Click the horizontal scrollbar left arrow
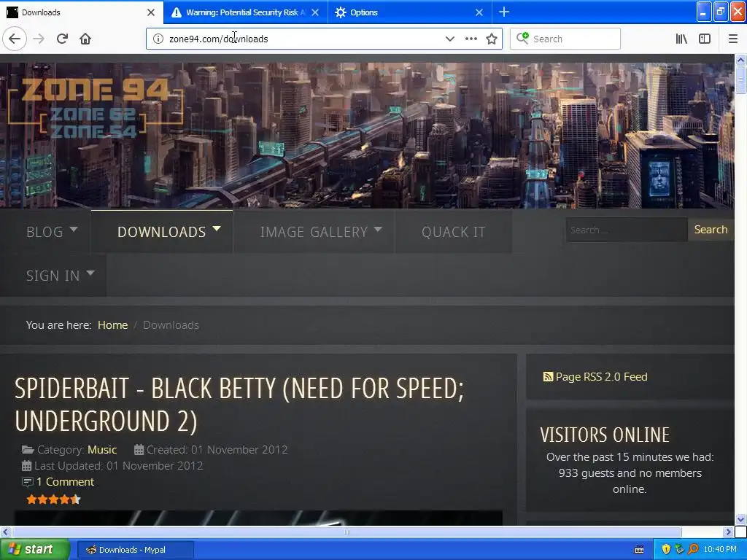 5,532
